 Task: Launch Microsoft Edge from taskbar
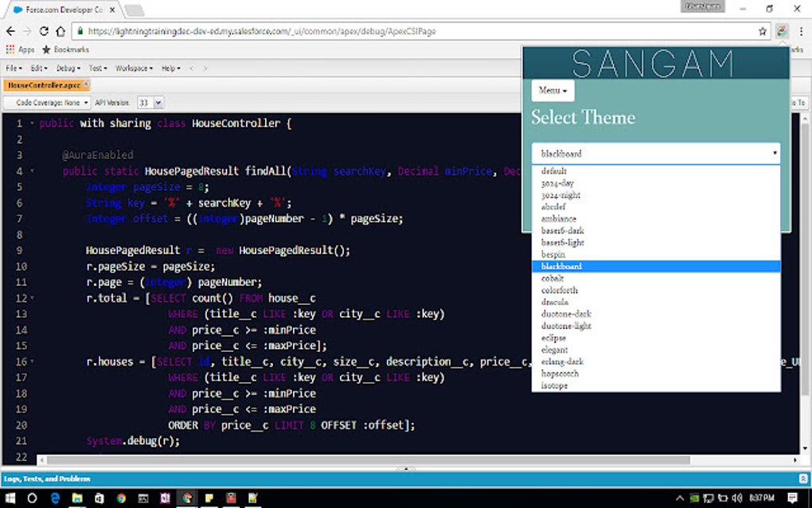(x=55, y=498)
